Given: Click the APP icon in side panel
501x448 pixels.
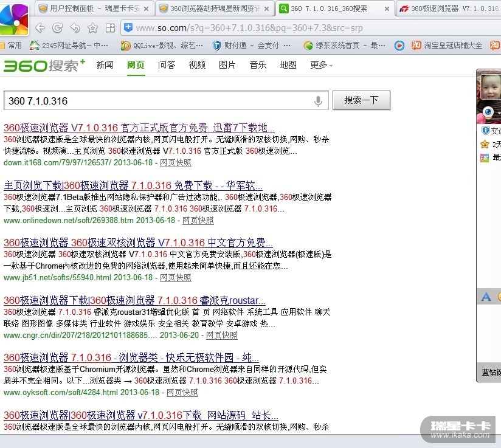Looking at the screenshot, I should tap(485, 158).
